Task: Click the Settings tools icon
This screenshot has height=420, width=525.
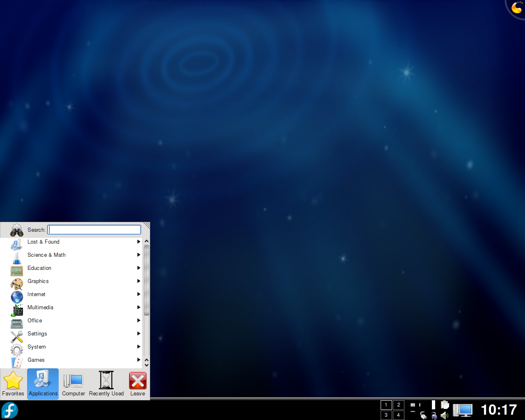Action: coord(17,336)
